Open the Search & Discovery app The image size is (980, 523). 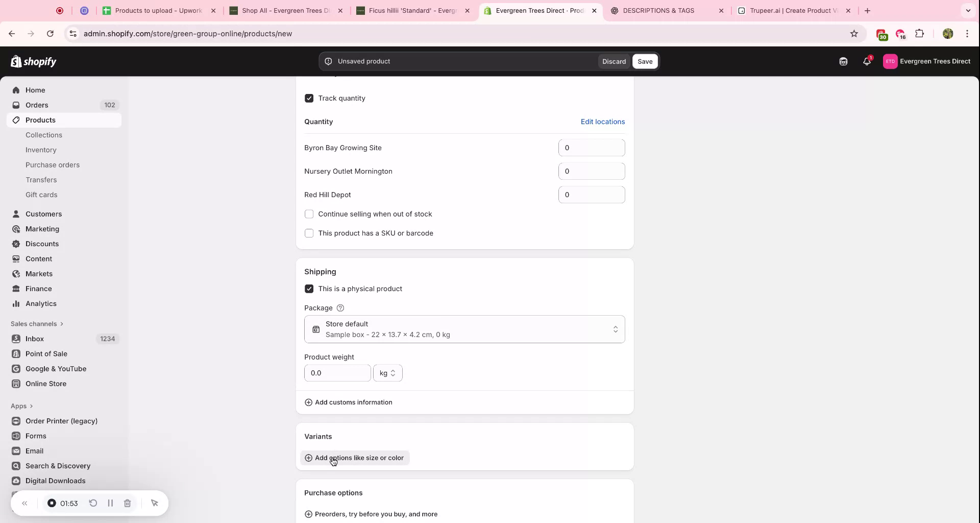(x=57, y=466)
